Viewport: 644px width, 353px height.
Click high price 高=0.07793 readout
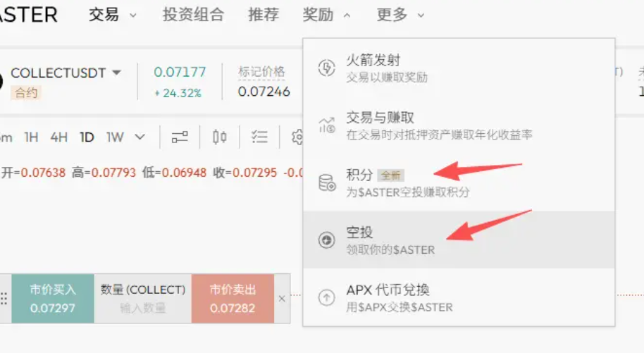coord(104,173)
